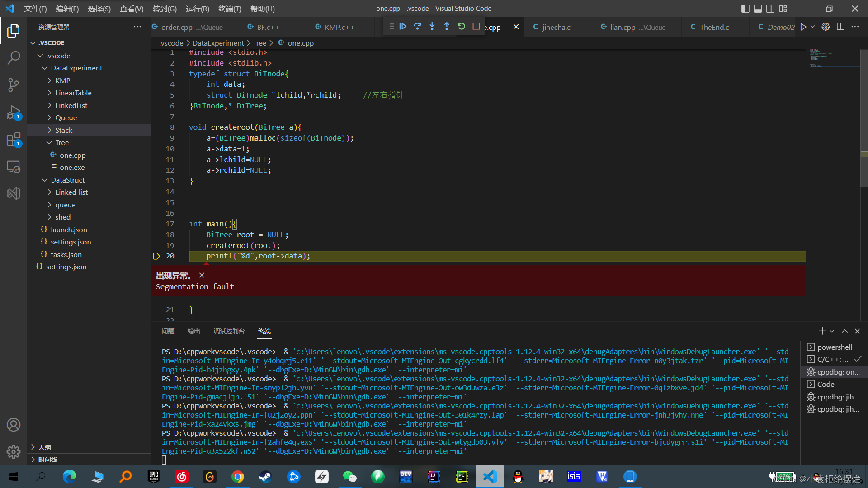Select the KMP.c++ editor tab
This screenshot has width=868, height=488.
[x=339, y=27]
